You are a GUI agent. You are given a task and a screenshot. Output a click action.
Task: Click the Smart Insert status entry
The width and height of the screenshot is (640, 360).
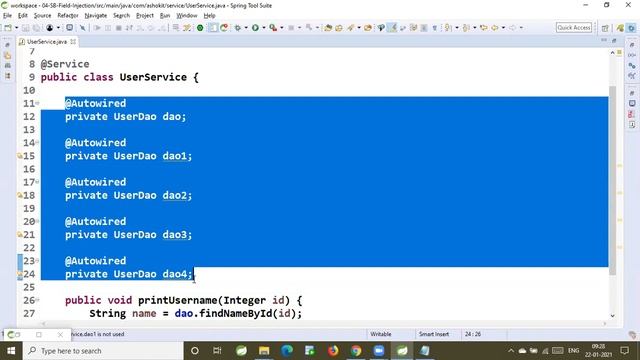(433, 334)
